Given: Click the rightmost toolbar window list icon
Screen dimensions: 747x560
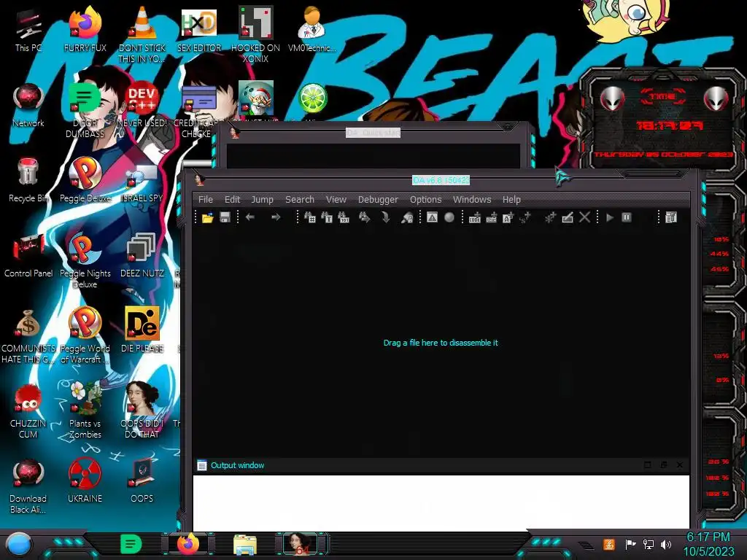Looking at the screenshot, I should pyautogui.click(x=671, y=217).
